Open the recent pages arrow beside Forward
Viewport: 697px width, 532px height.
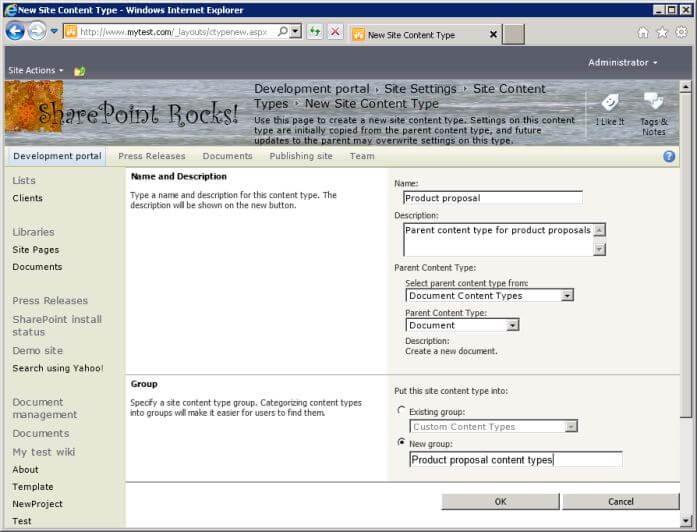coord(54,32)
